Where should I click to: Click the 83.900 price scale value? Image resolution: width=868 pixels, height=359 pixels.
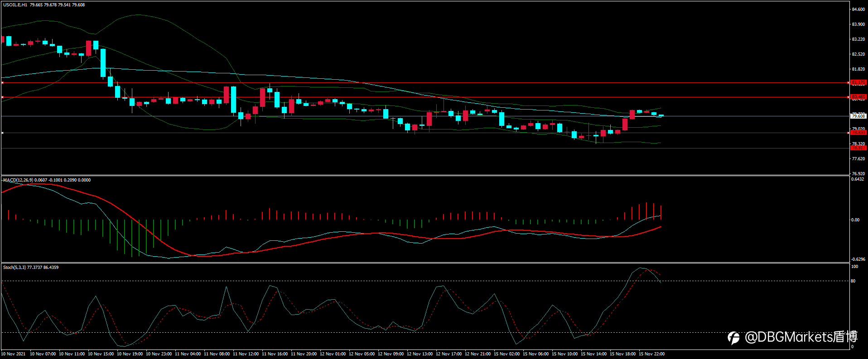(858, 24)
